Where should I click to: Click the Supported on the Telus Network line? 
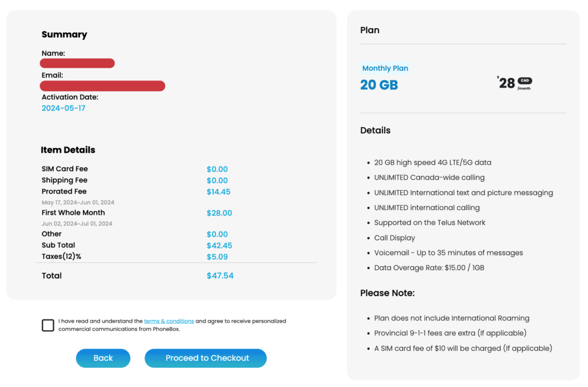(x=430, y=223)
